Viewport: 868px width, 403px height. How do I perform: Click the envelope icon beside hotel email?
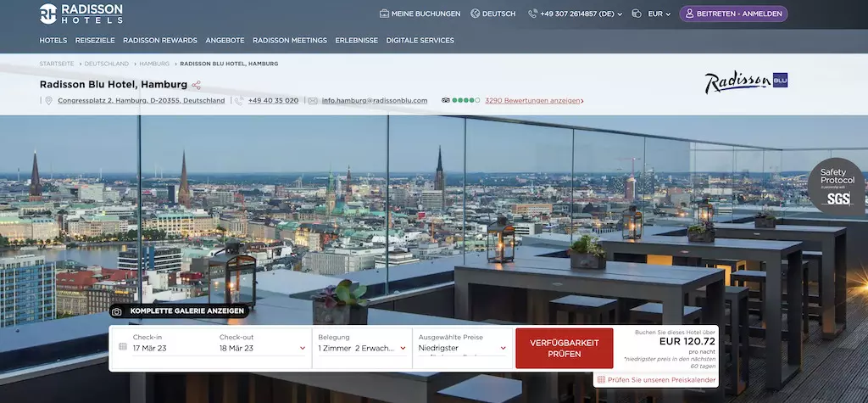313,101
